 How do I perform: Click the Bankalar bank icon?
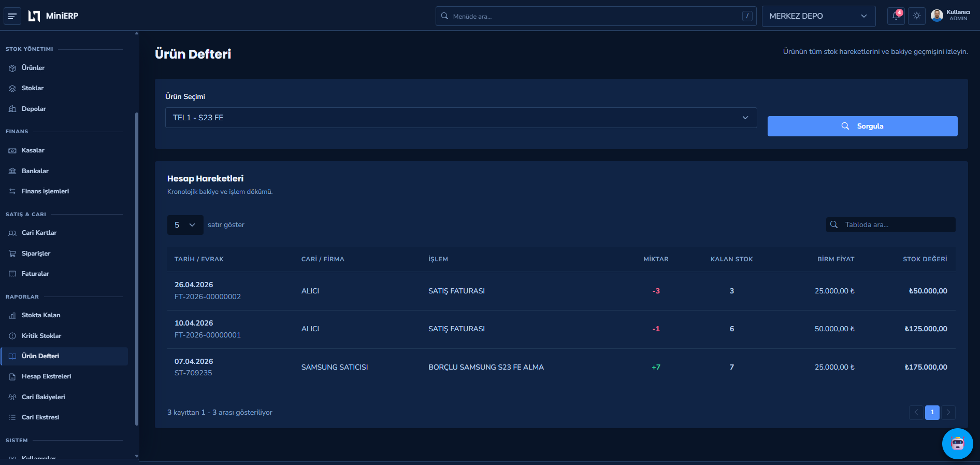(12, 171)
